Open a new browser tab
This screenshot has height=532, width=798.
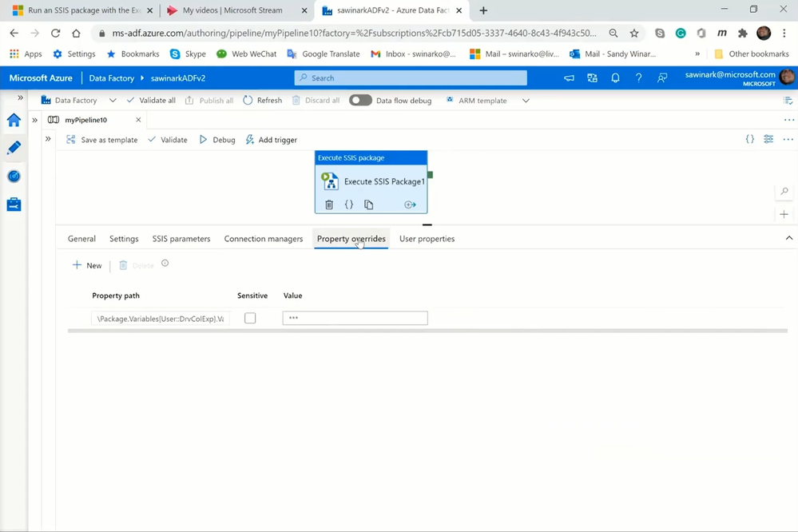483,10
